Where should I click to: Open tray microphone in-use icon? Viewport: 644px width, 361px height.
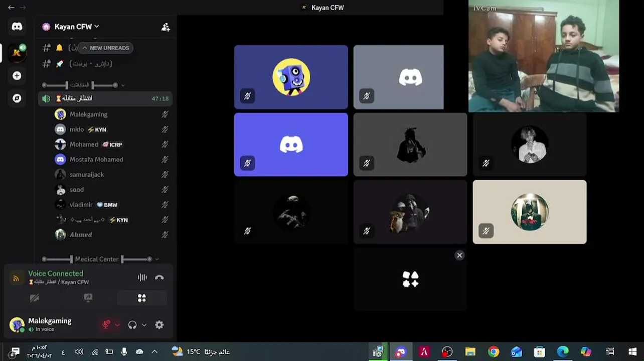[x=124, y=351]
